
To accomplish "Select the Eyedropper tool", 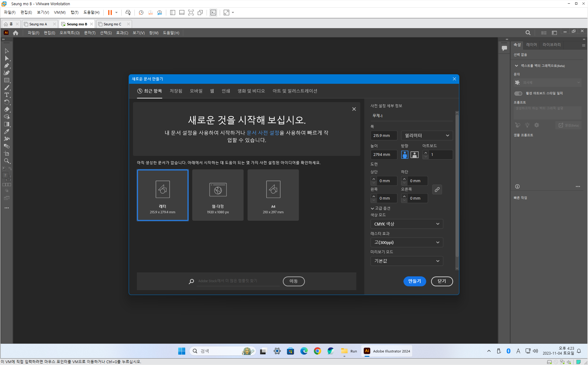I will point(7,131).
